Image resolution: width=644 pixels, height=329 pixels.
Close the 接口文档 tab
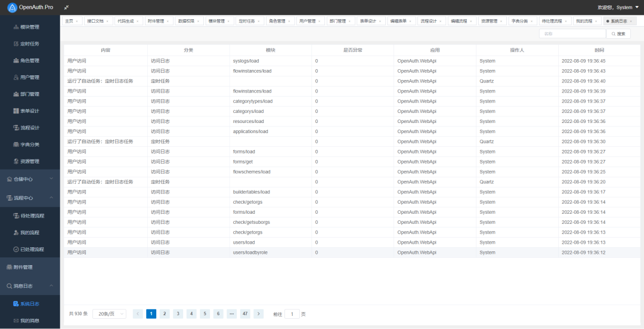[107, 21]
